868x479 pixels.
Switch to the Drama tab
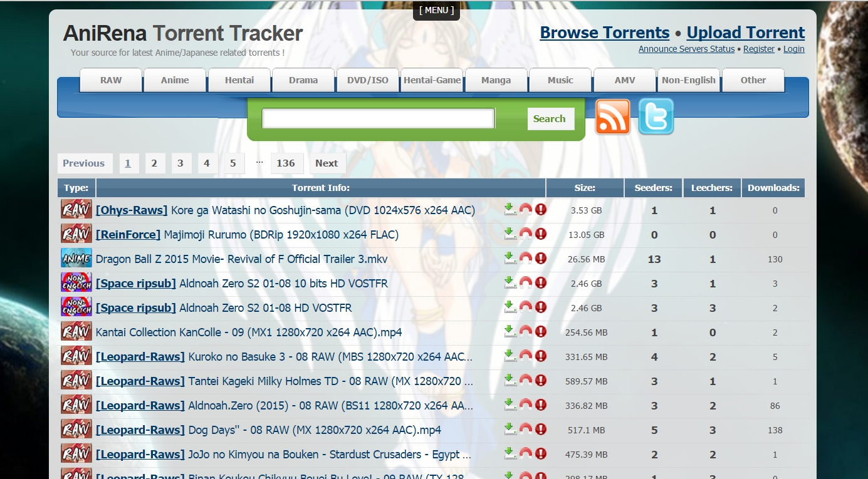tap(303, 80)
